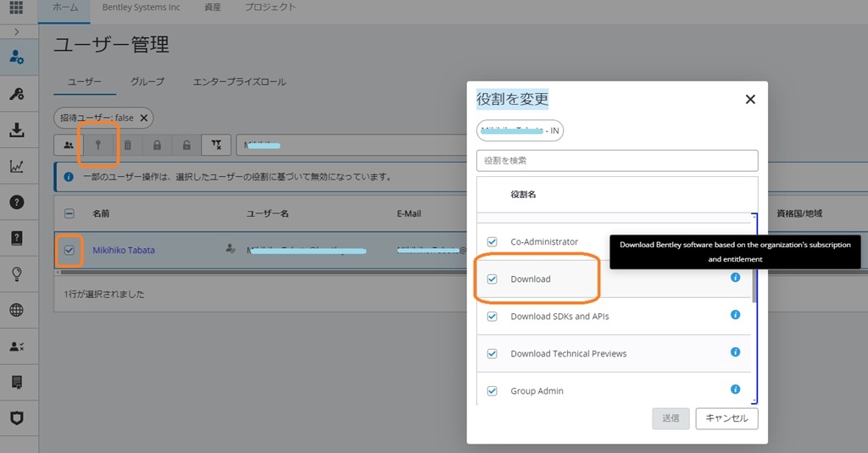Open the エンタープライズロール tab
Image resolution: width=868 pixels, height=453 pixels.
pos(239,82)
